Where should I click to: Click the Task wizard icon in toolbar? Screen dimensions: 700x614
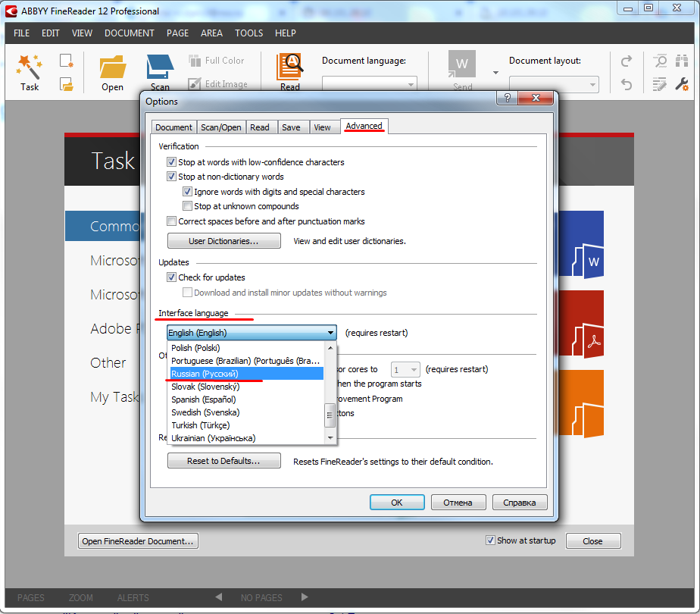30,67
